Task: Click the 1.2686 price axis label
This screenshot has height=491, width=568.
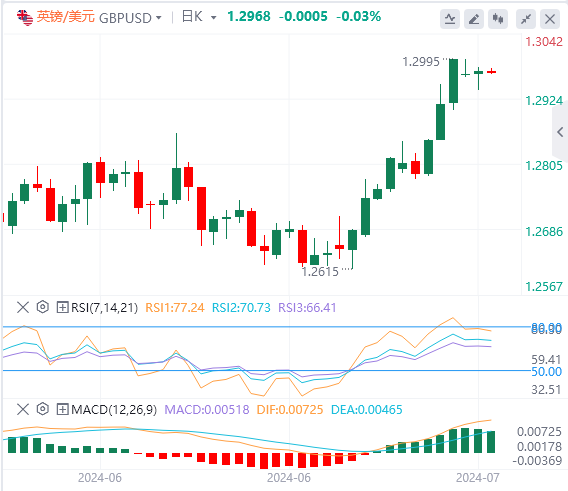Action: [544, 232]
